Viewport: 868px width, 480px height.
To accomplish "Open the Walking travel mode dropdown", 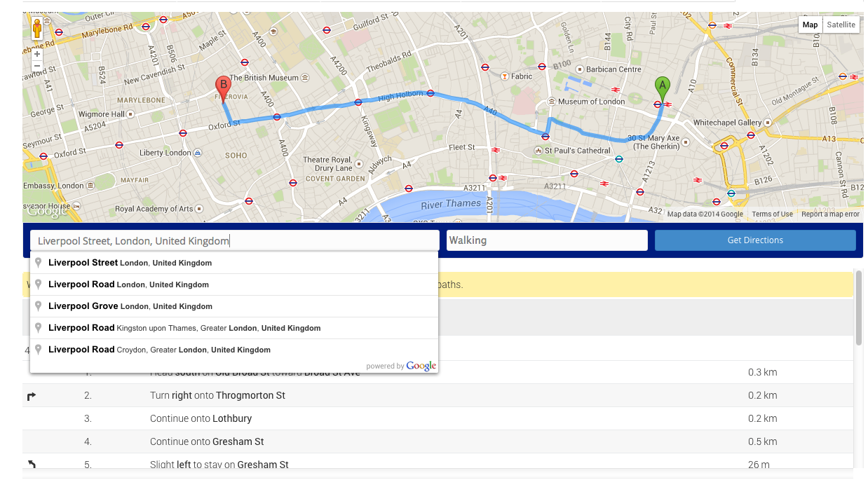I will tap(547, 240).
